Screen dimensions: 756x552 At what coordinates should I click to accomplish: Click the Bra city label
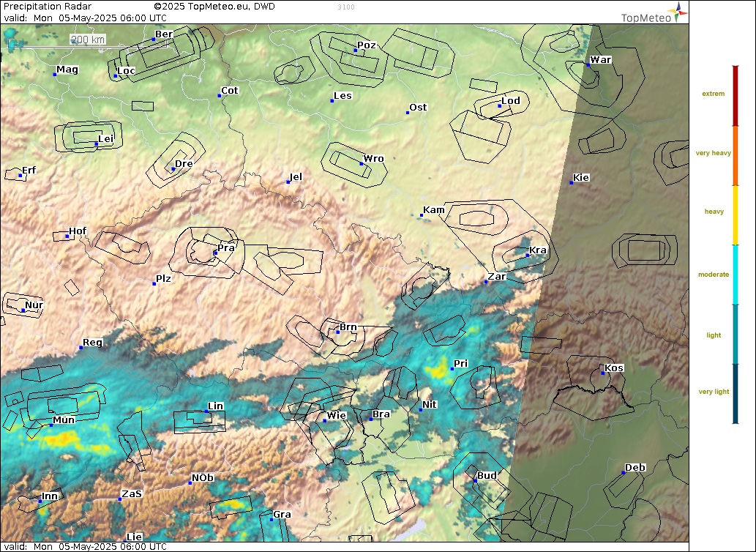[381, 414]
